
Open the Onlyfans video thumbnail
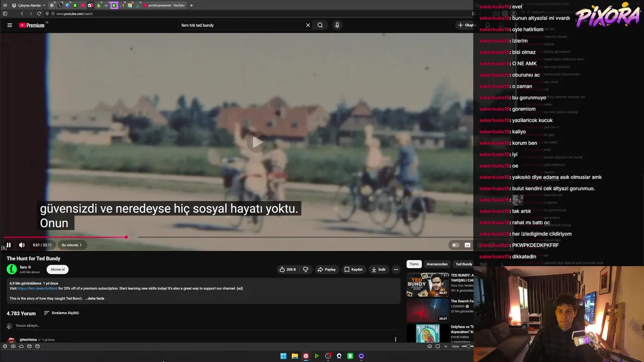point(428,333)
